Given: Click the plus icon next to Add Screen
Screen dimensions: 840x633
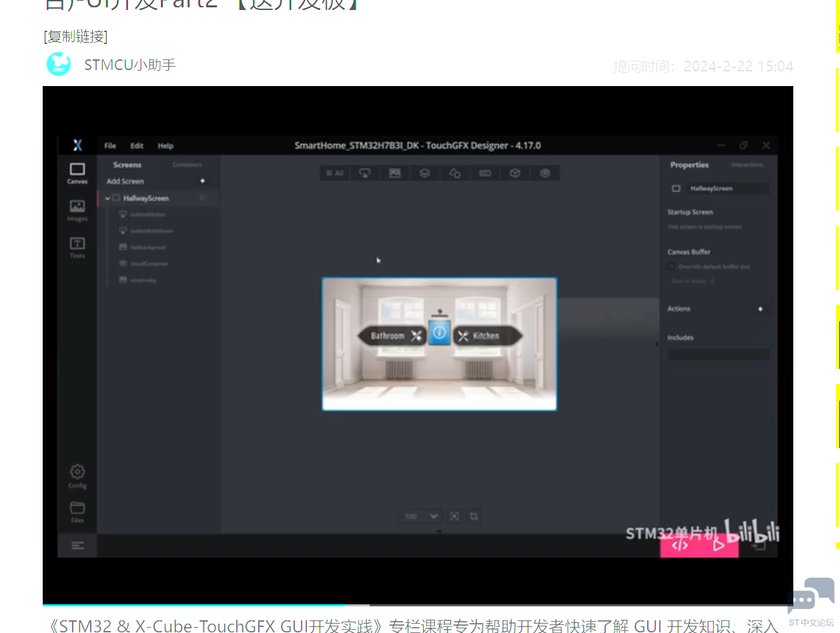Looking at the screenshot, I should pos(203,181).
